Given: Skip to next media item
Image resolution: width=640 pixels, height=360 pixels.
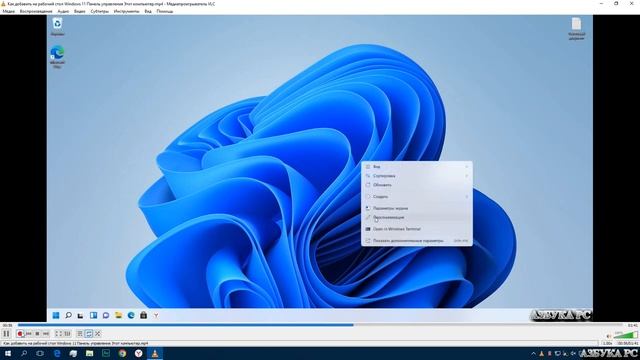Looking at the screenshot, I should pos(46,334).
